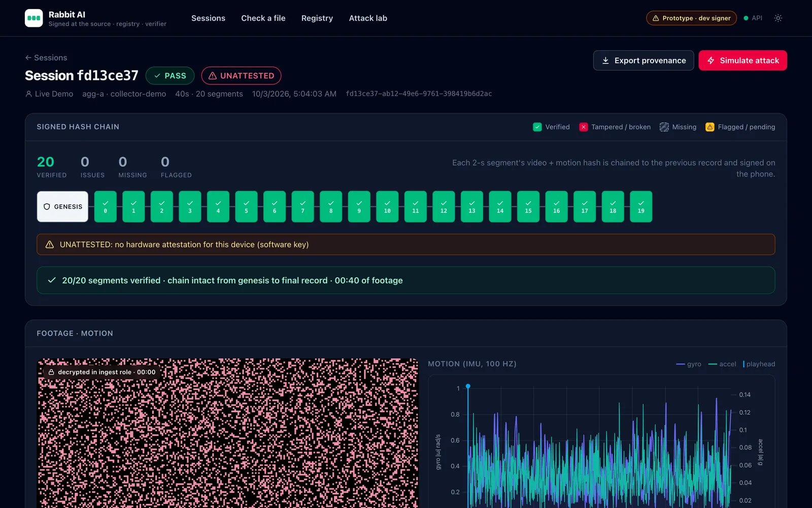Click the 40s · 20 segments text
Image resolution: width=812 pixels, height=508 pixels.
209,94
